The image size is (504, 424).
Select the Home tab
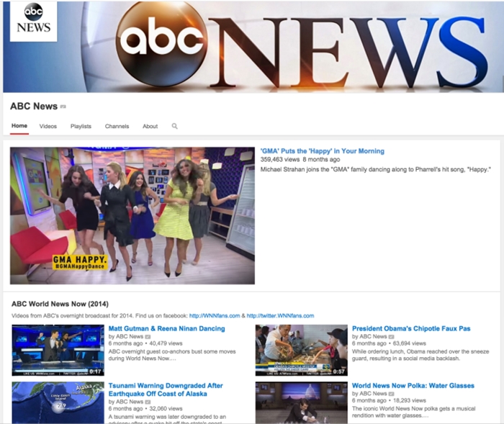[19, 126]
